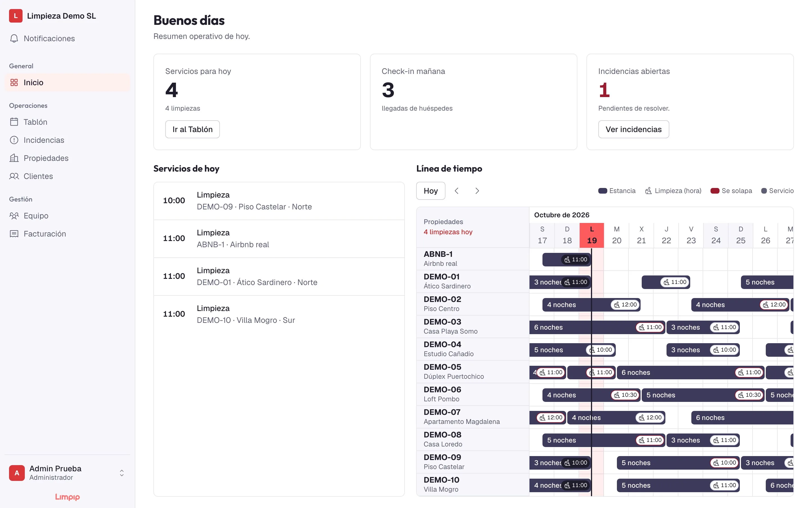Open Notificaciones from the bell icon

point(14,38)
